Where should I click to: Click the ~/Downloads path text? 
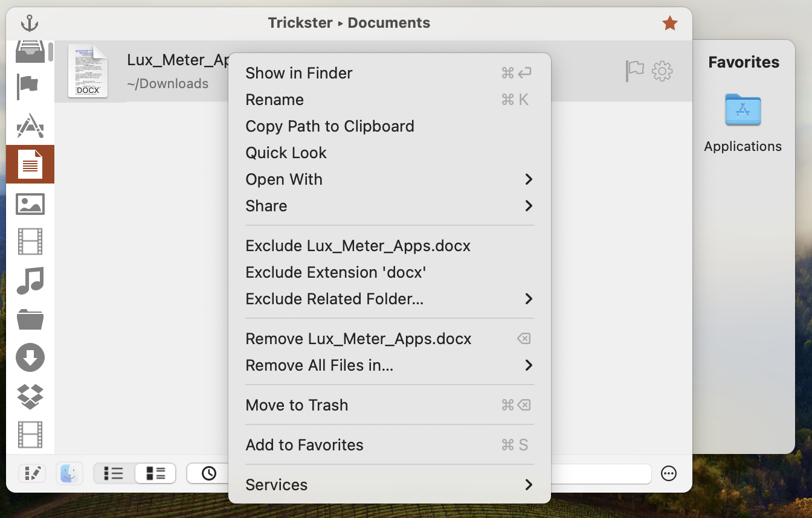pyautogui.click(x=168, y=84)
